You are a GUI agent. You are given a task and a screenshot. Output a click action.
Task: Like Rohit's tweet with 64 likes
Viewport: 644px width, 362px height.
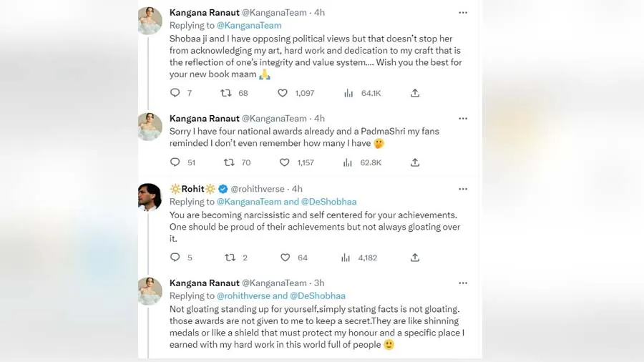pyautogui.click(x=285, y=258)
